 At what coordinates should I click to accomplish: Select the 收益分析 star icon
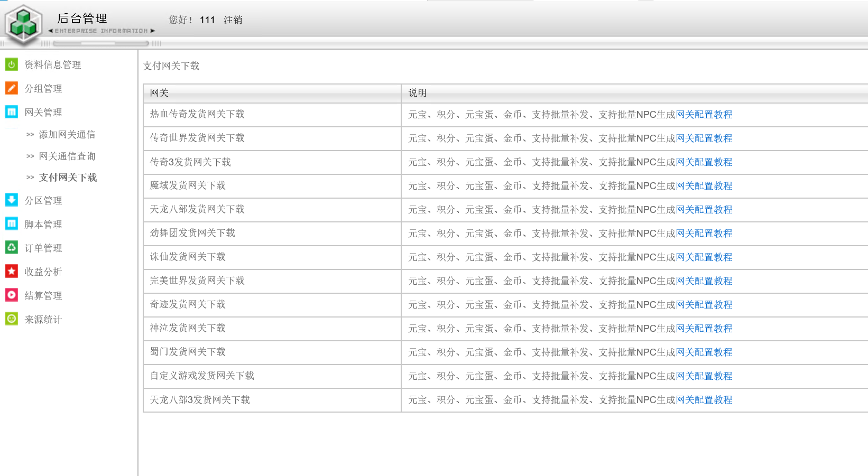click(x=11, y=271)
